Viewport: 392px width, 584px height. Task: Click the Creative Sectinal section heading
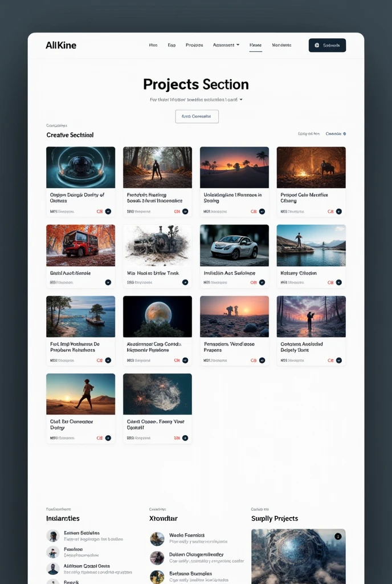point(70,135)
